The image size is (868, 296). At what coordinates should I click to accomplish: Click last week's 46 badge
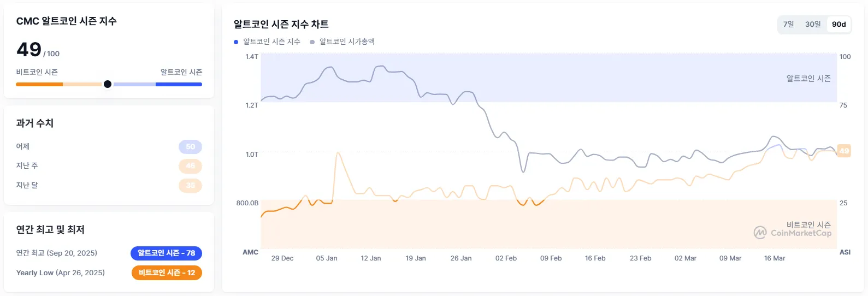(x=190, y=166)
